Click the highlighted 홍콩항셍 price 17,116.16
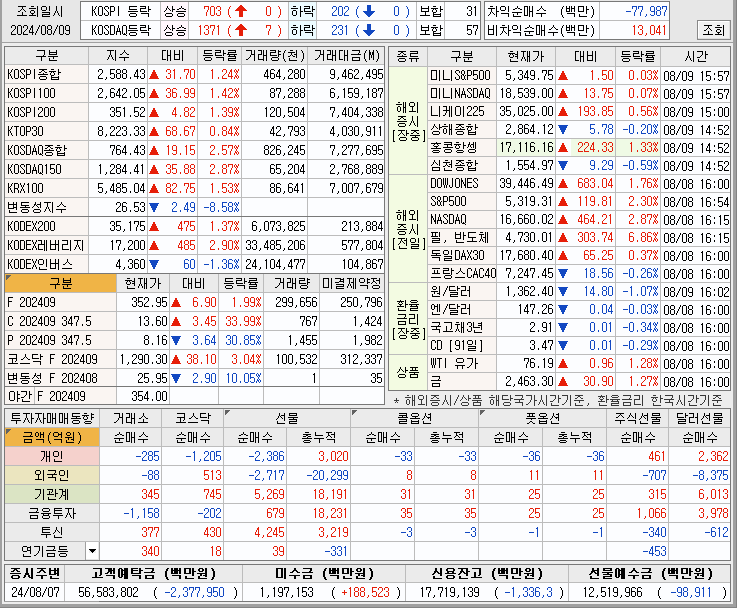This screenshot has height=608, width=737. pos(526,148)
